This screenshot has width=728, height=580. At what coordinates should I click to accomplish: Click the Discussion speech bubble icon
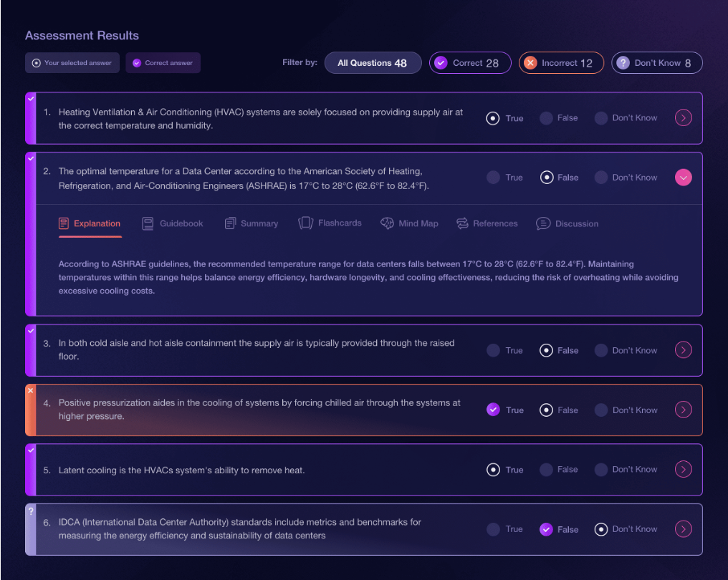click(543, 223)
